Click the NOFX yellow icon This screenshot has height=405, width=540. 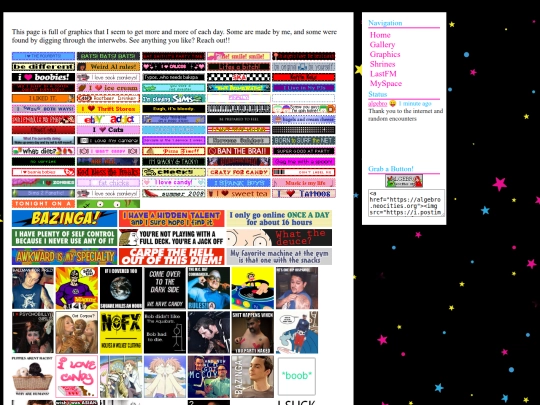[121, 332]
